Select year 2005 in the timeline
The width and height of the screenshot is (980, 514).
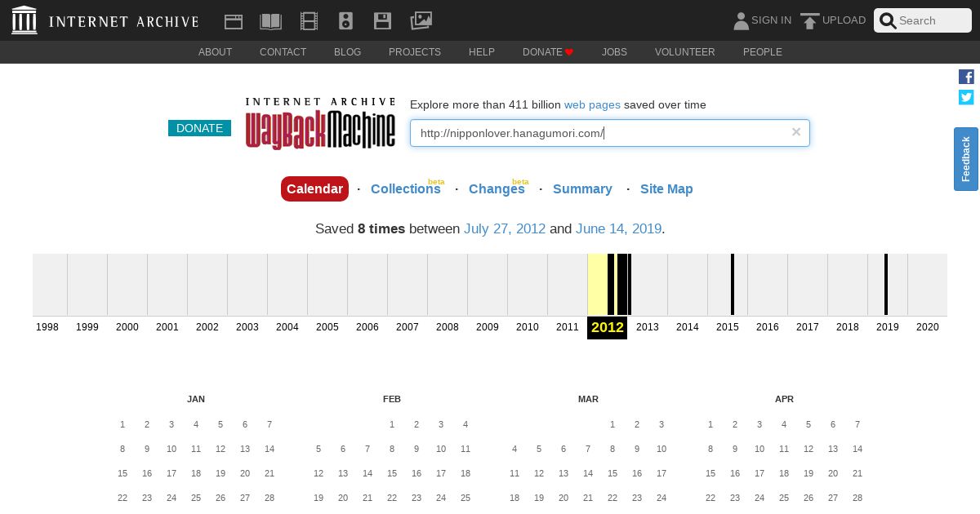click(x=327, y=327)
